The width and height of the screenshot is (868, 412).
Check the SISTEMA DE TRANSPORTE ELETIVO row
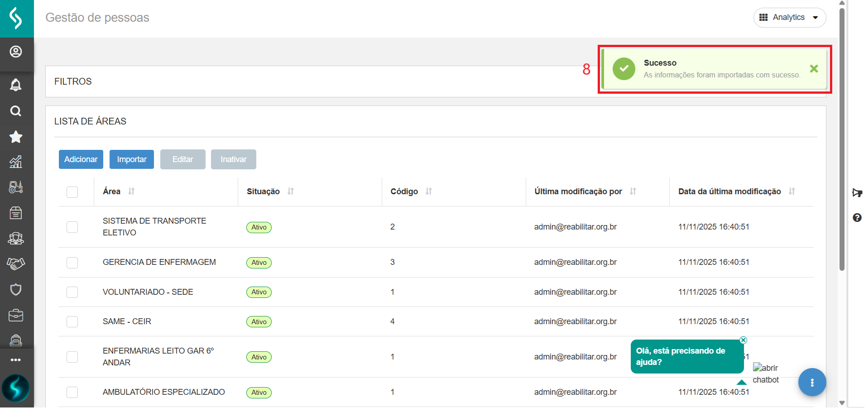pyautogui.click(x=72, y=227)
